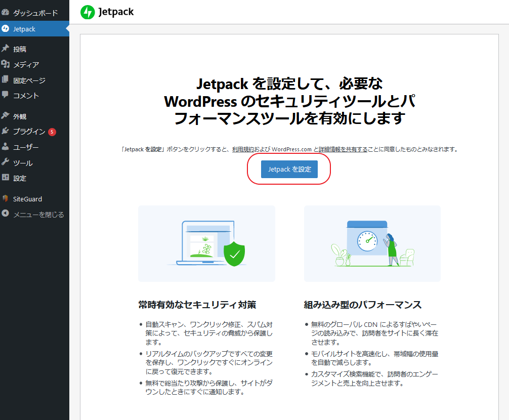
Task: Click the paintbrush icon for 外観
Action: [x=6, y=116]
